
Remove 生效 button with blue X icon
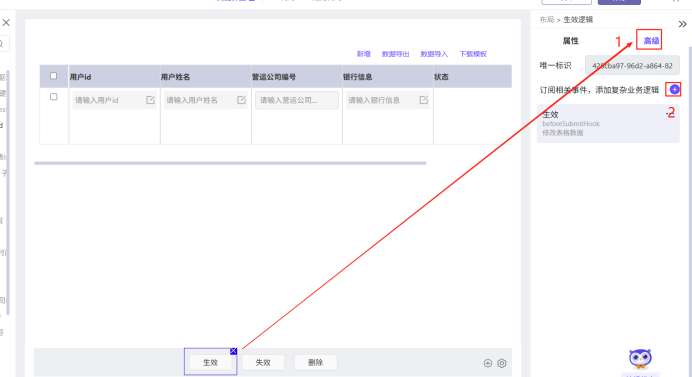click(x=233, y=351)
